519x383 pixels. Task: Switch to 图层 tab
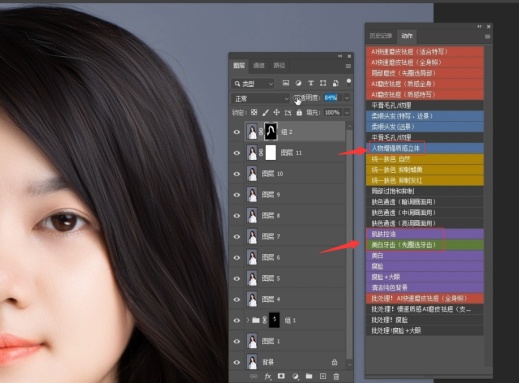pyautogui.click(x=239, y=65)
